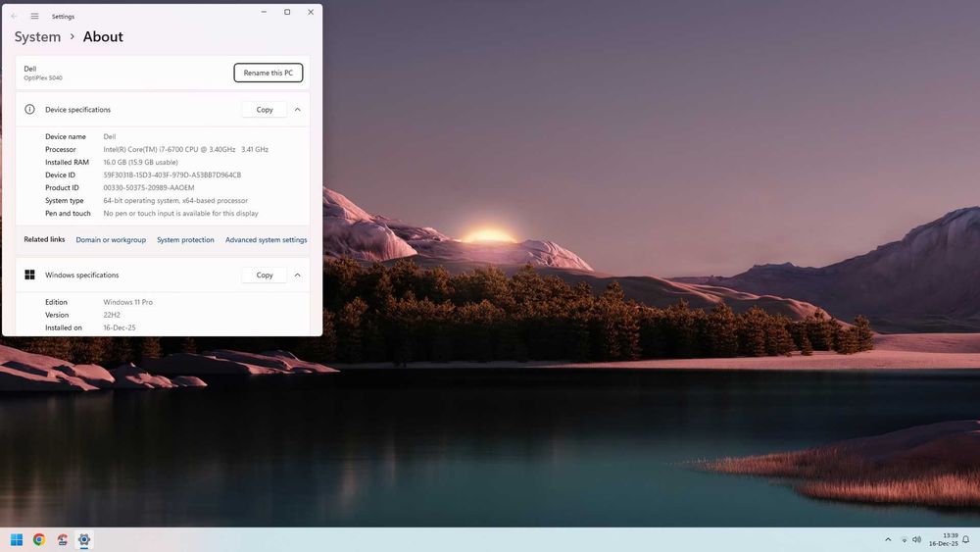Click the 'Pen and touch' label

pyautogui.click(x=68, y=213)
